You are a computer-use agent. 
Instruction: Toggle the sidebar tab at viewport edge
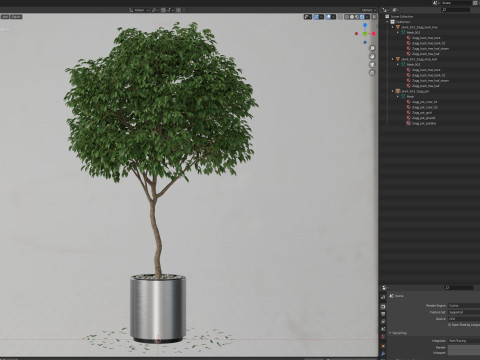(x=374, y=17)
